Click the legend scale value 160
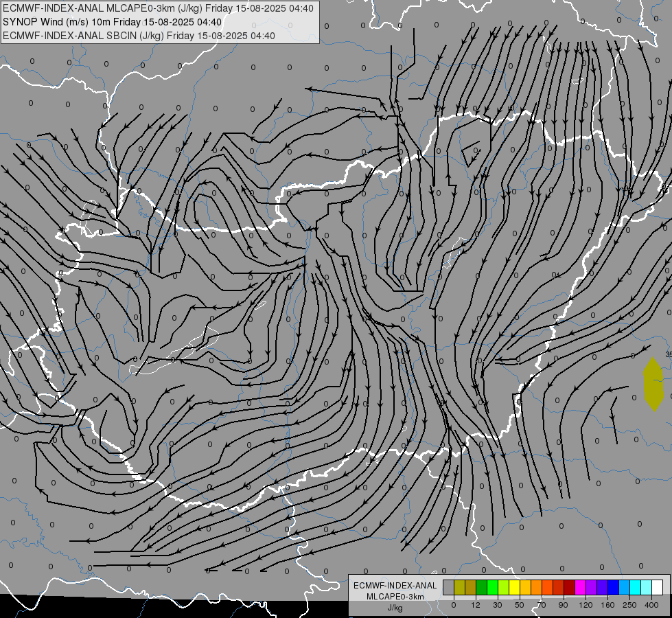This screenshot has height=618, width=672. [607, 605]
